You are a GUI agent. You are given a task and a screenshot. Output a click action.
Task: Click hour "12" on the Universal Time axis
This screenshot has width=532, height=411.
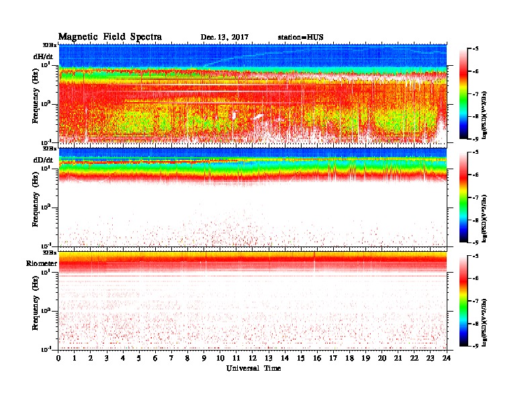click(253, 358)
